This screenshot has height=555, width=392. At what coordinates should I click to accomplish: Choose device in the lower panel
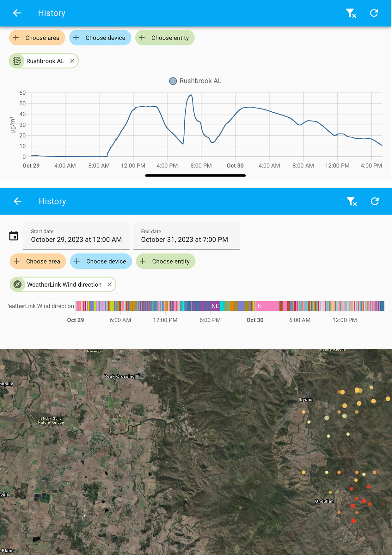(101, 261)
